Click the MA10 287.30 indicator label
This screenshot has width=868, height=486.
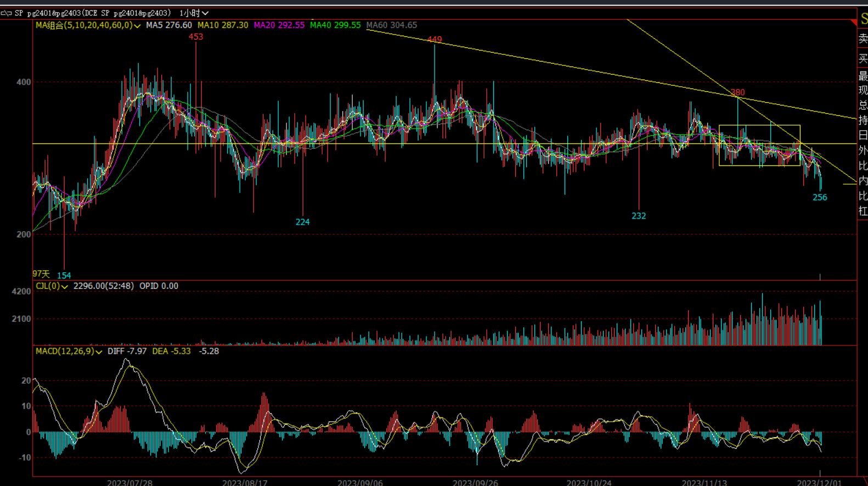point(222,25)
